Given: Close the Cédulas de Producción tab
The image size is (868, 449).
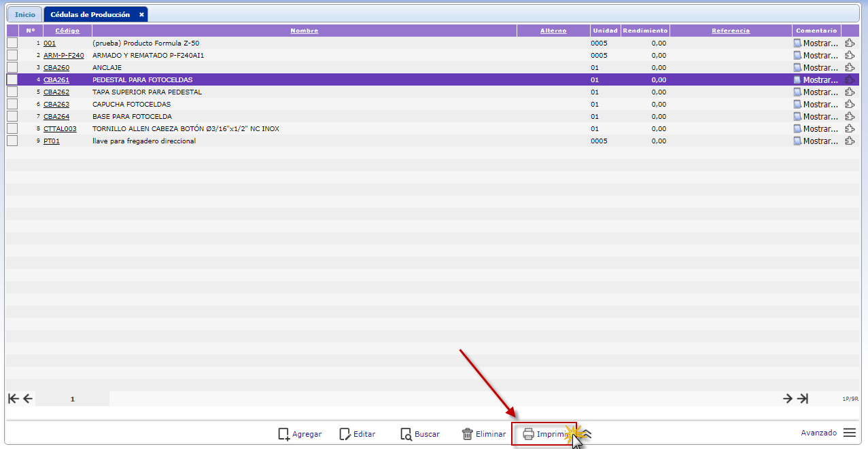Looking at the screenshot, I should (x=141, y=14).
